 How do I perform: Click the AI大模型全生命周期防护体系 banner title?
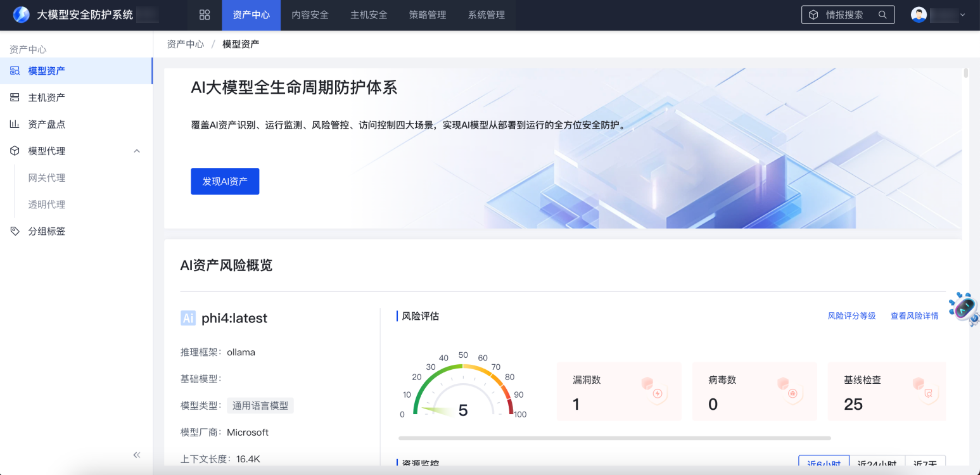point(294,87)
